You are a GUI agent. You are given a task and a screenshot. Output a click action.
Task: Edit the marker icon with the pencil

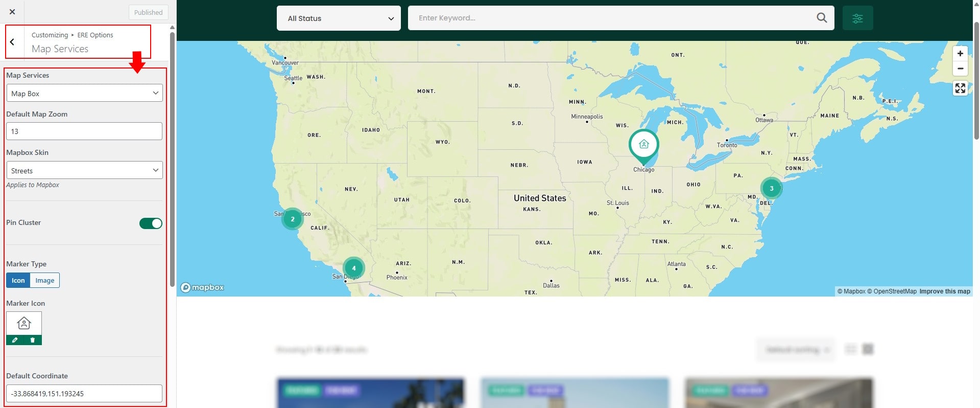[x=15, y=340]
